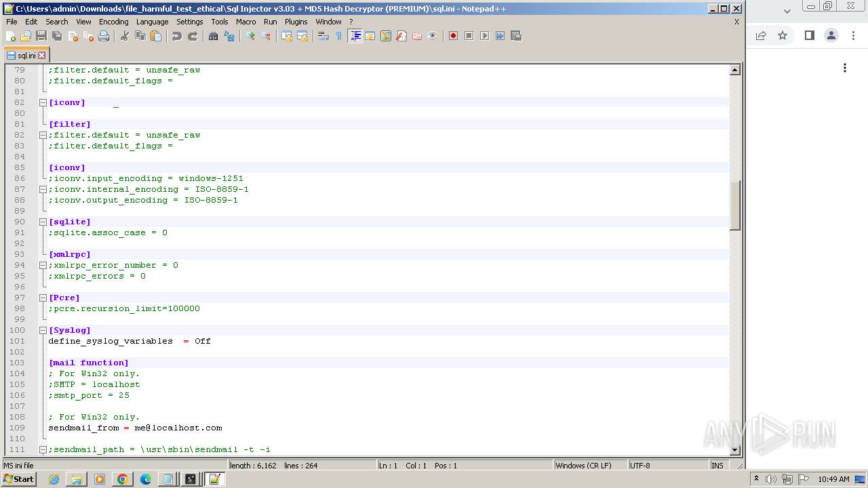The width and height of the screenshot is (868, 488).
Task: Open the Settings menu
Action: [190, 22]
